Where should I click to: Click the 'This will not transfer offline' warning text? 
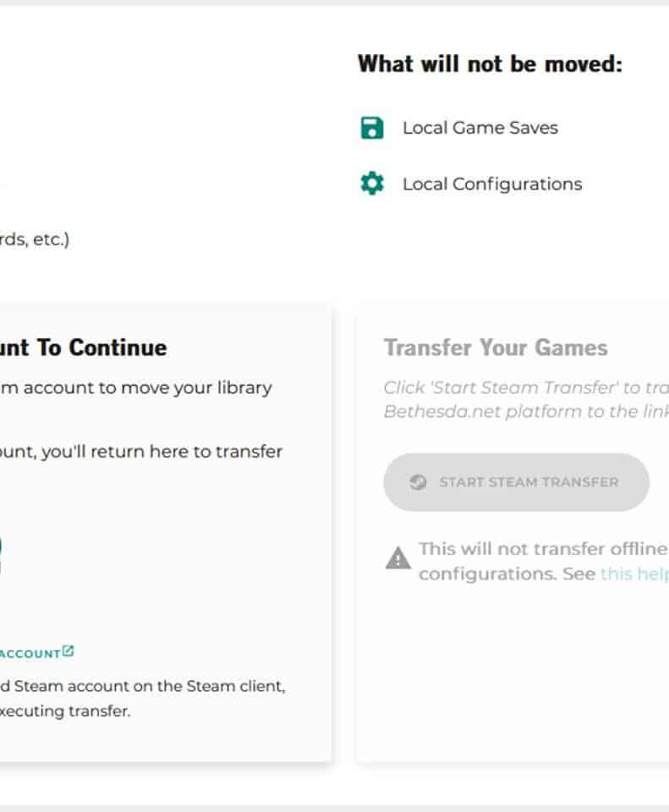click(542, 549)
